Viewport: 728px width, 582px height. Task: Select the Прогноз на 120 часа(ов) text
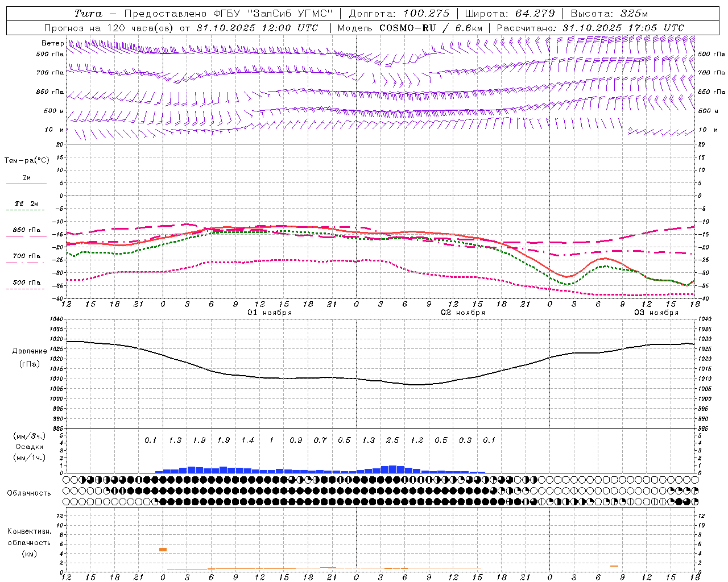coord(109,28)
